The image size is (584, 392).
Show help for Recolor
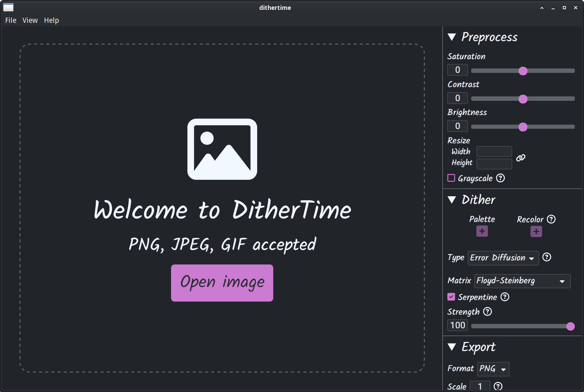tap(551, 219)
